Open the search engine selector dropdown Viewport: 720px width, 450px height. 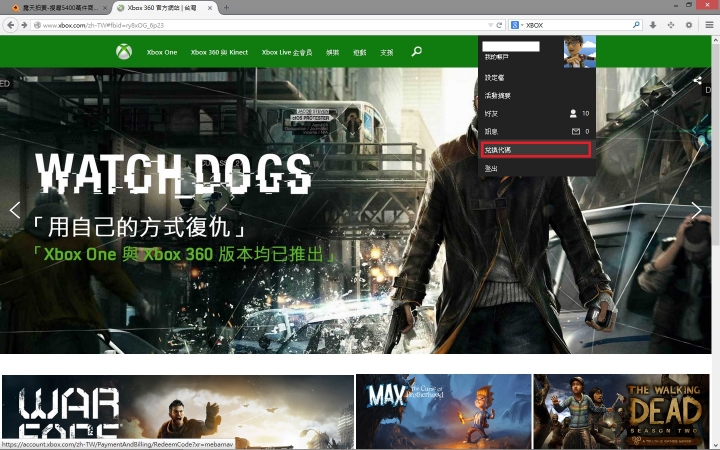[517, 25]
